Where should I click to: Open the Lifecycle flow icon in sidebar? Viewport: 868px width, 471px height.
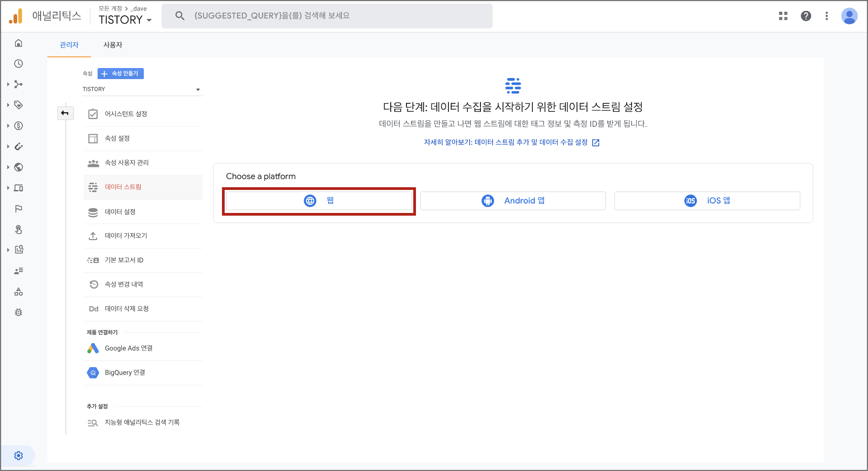pos(18,84)
